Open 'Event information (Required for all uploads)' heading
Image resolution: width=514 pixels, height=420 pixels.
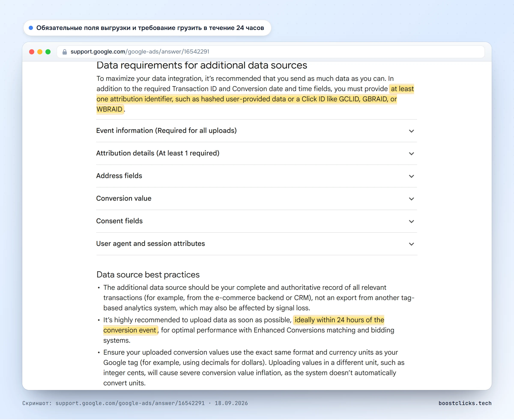tap(166, 131)
